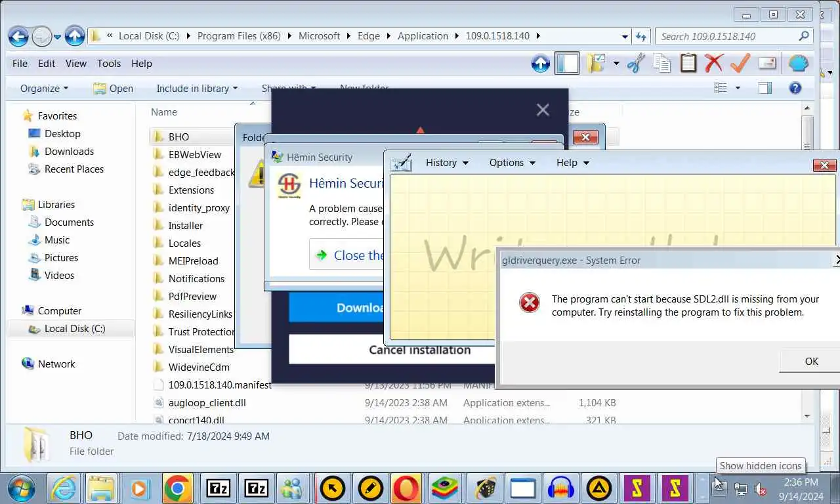Click the blue Help question mark icon
The width and height of the screenshot is (840, 504).
[x=795, y=88]
